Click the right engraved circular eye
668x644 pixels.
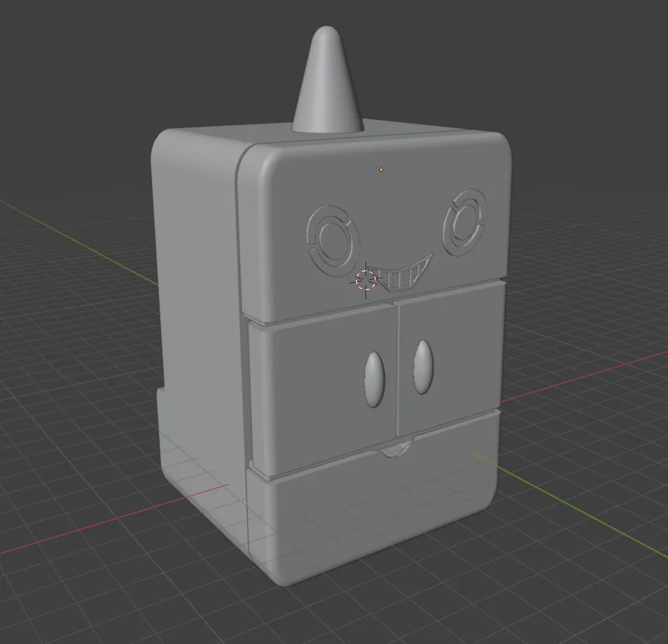pyautogui.click(x=465, y=222)
